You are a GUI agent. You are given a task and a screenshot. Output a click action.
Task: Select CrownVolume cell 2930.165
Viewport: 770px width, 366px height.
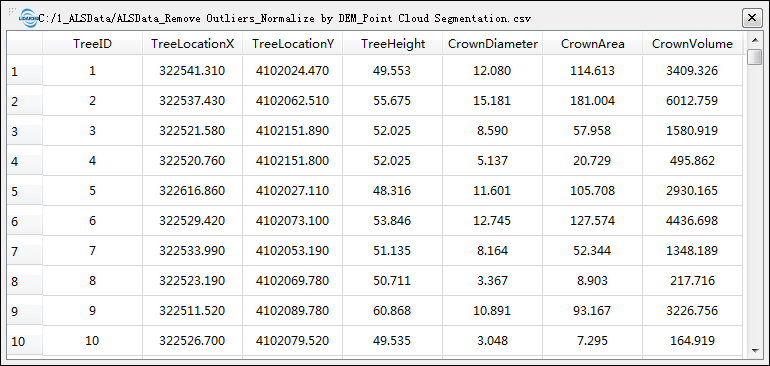click(x=692, y=191)
